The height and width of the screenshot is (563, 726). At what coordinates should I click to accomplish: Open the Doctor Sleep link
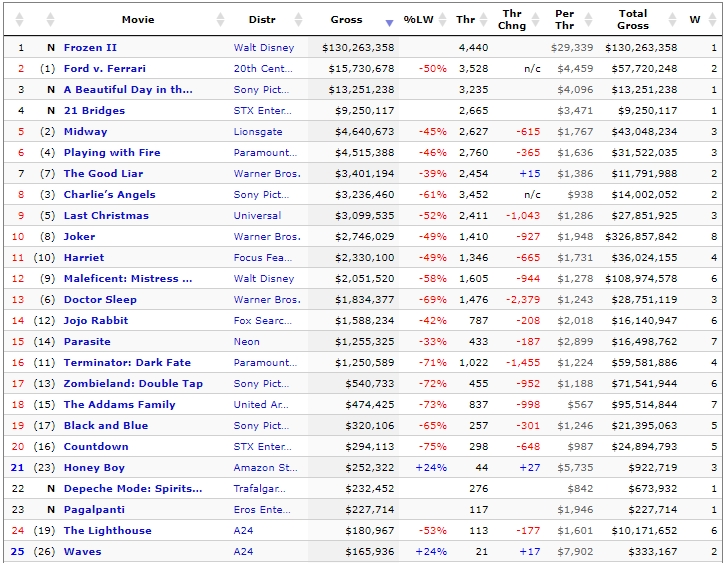click(100, 300)
